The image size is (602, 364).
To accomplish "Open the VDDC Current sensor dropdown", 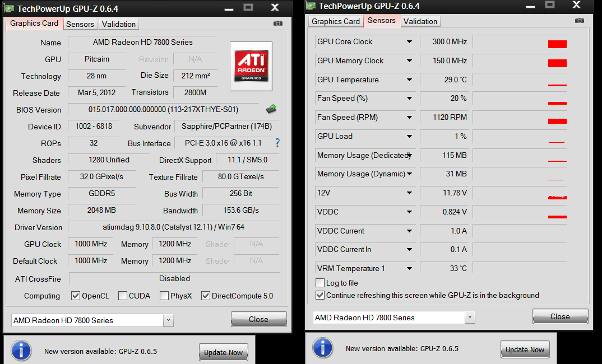I will pos(409,231).
